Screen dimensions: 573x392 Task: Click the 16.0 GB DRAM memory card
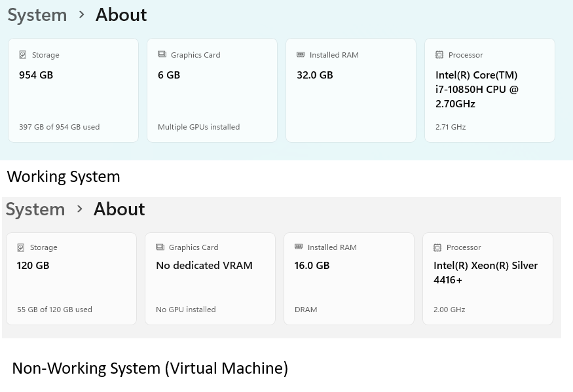349,279
